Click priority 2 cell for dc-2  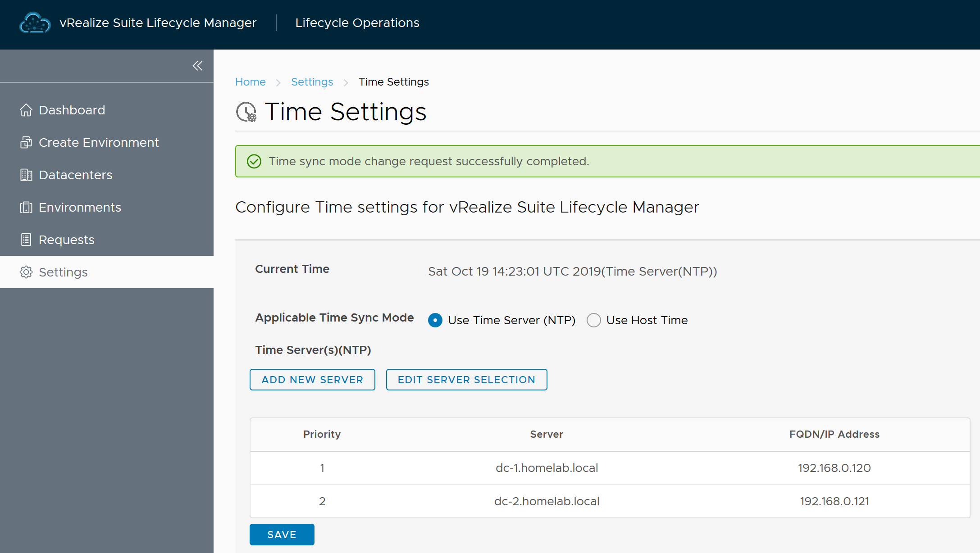point(322,501)
